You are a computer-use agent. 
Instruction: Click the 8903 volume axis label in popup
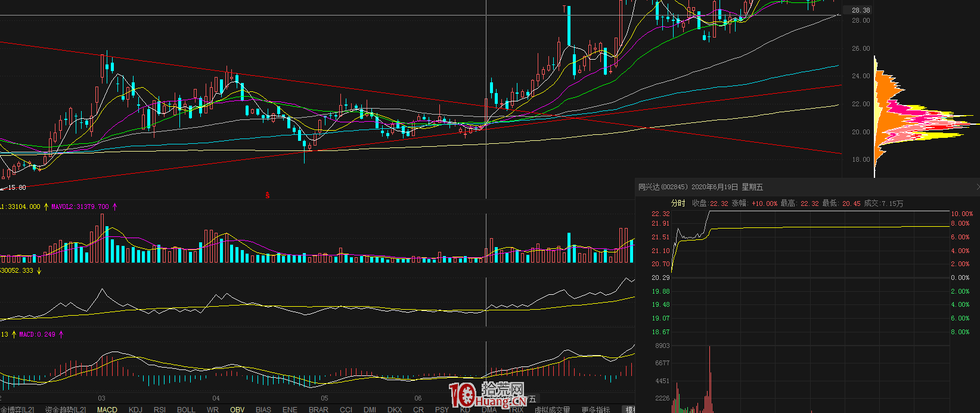[662, 346]
